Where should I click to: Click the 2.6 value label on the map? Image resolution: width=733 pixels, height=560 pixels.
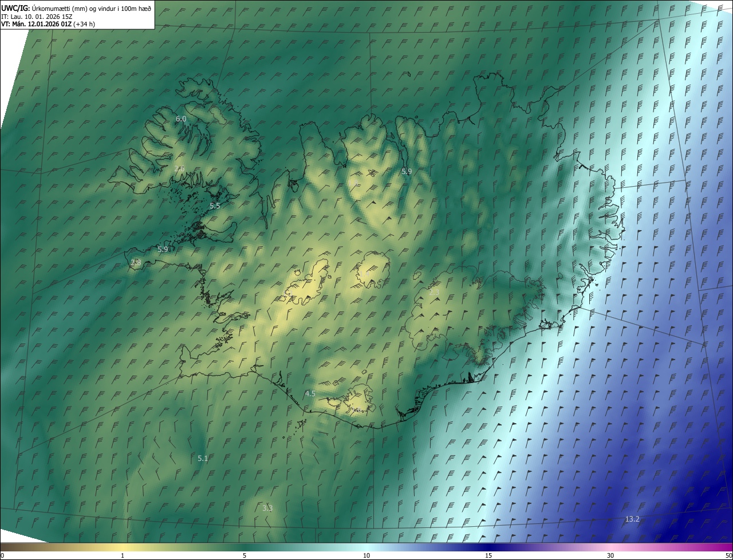coord(179,168)
